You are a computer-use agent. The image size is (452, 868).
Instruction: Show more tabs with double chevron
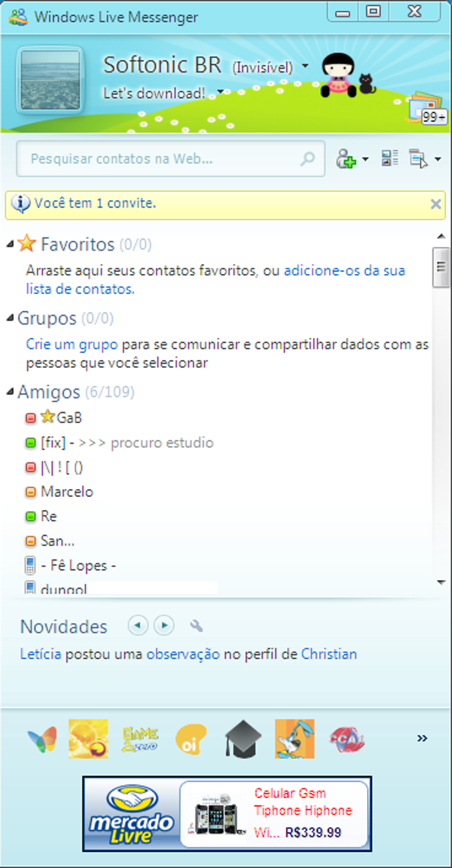[x=422, y=738]
